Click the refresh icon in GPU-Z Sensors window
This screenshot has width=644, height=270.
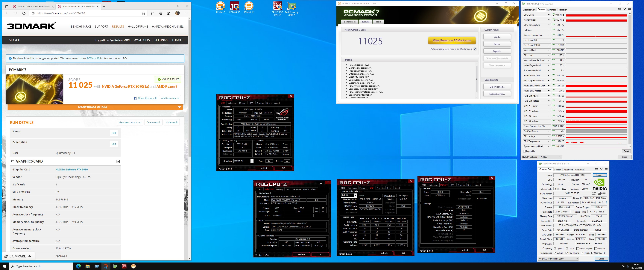(x=625, y=8)
